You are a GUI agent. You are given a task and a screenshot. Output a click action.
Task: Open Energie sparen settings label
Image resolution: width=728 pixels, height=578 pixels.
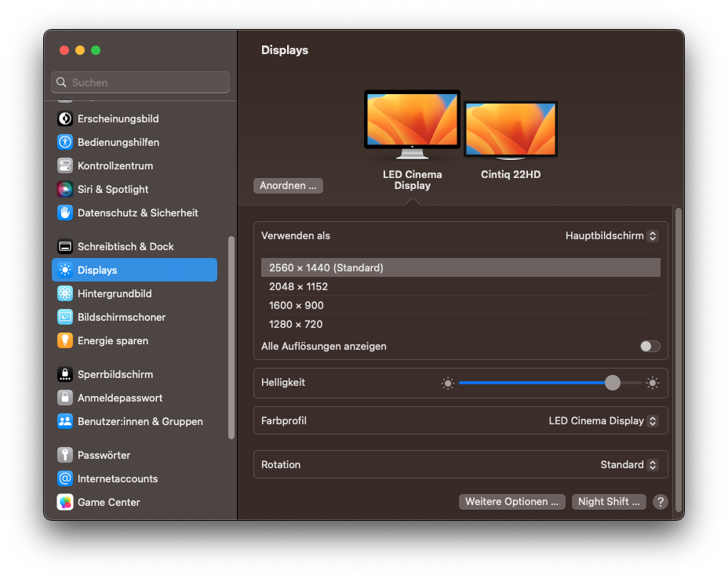tap(113, 341)
